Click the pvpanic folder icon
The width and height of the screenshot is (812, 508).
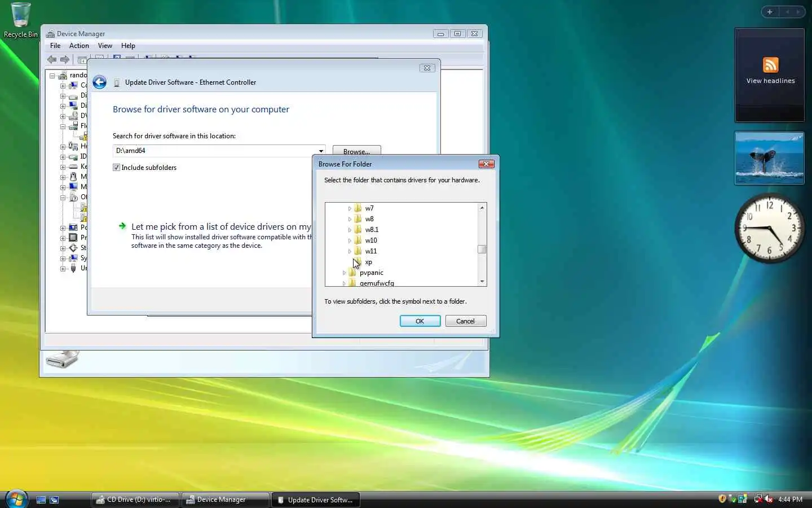click(x=352, y=273)
